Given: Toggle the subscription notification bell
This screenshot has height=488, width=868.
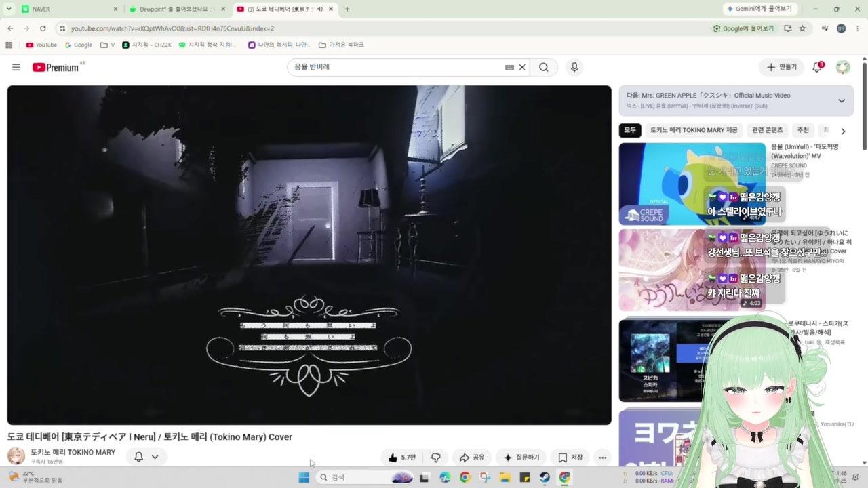Looking at the screenshot, I should click(x=138, y=457).
